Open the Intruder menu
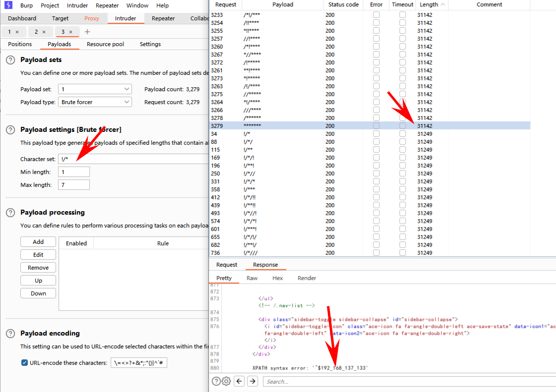 click(77, 5)
